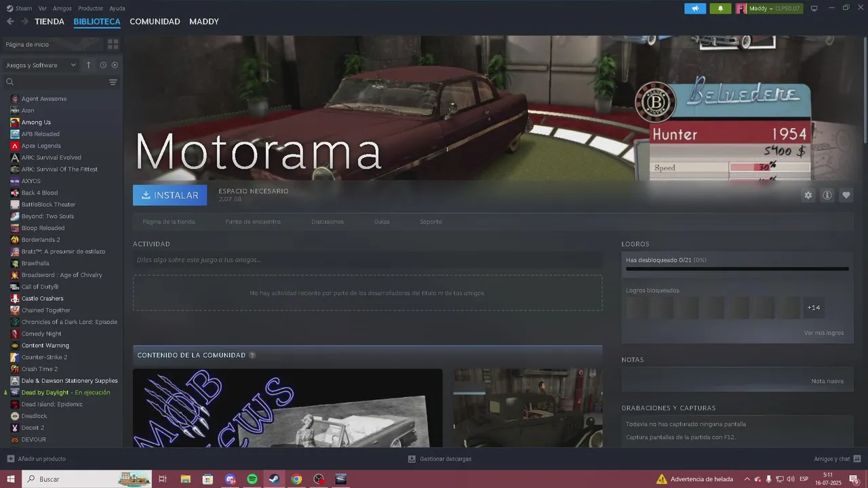This screenshot has height=488, width=868.
Task: Click the library search magnifier field
Action: coord(56,82)
